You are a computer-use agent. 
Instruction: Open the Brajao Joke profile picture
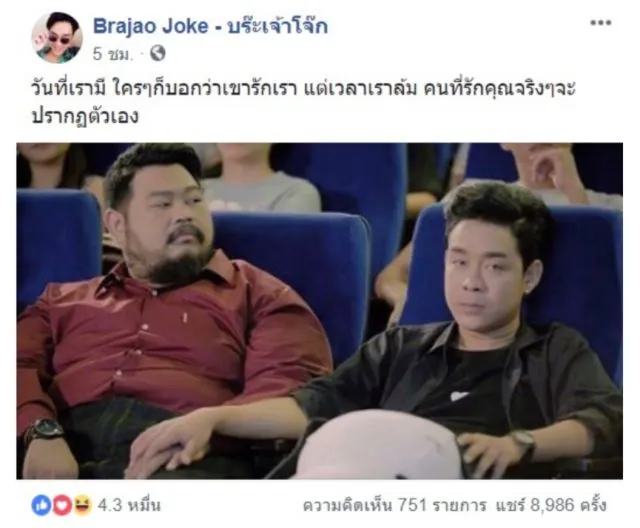pyautogui.click(x=57, y=38)
